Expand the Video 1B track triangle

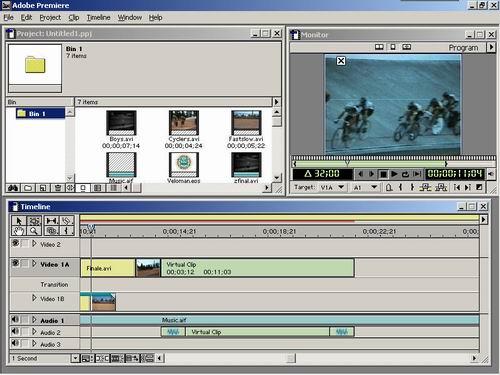coord(34,298)
